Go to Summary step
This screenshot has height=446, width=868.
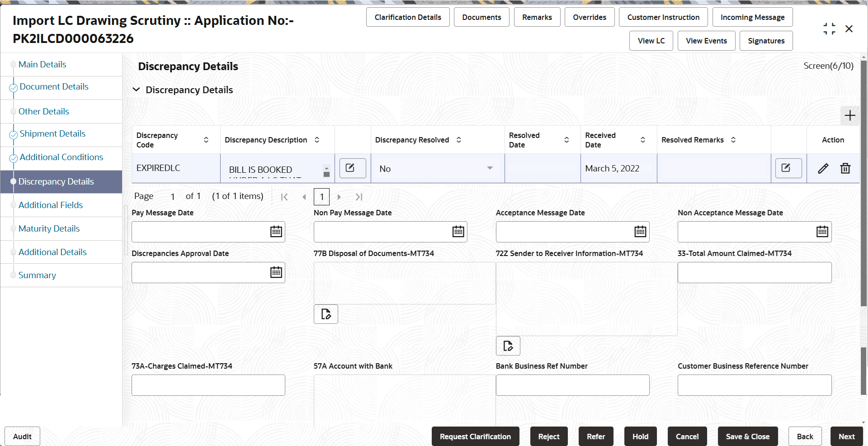37,275
